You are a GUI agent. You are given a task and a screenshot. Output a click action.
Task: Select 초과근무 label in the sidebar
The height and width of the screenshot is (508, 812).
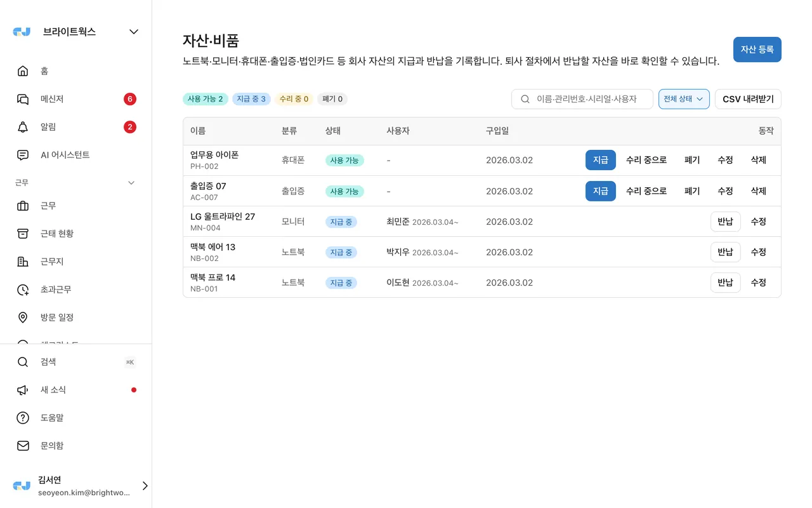56,290
